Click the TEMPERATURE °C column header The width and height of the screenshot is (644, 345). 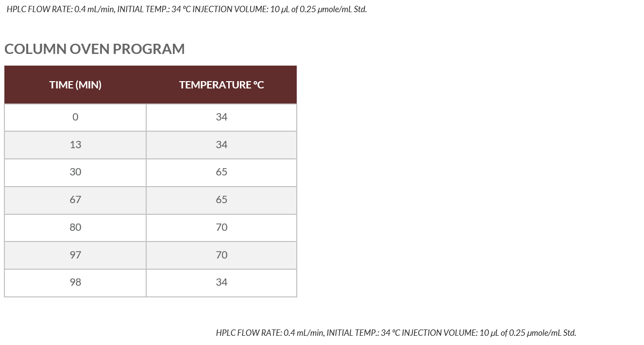point(221,85)
